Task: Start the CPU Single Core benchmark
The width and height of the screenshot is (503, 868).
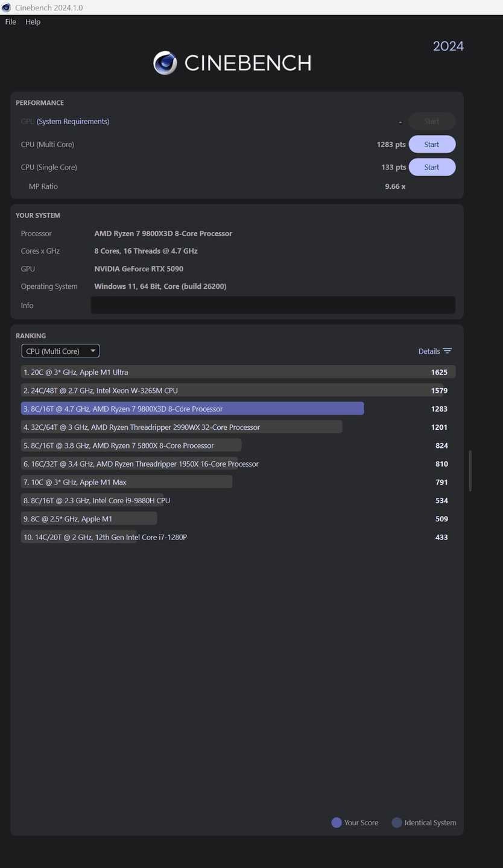Action: [x=432, y=168]
